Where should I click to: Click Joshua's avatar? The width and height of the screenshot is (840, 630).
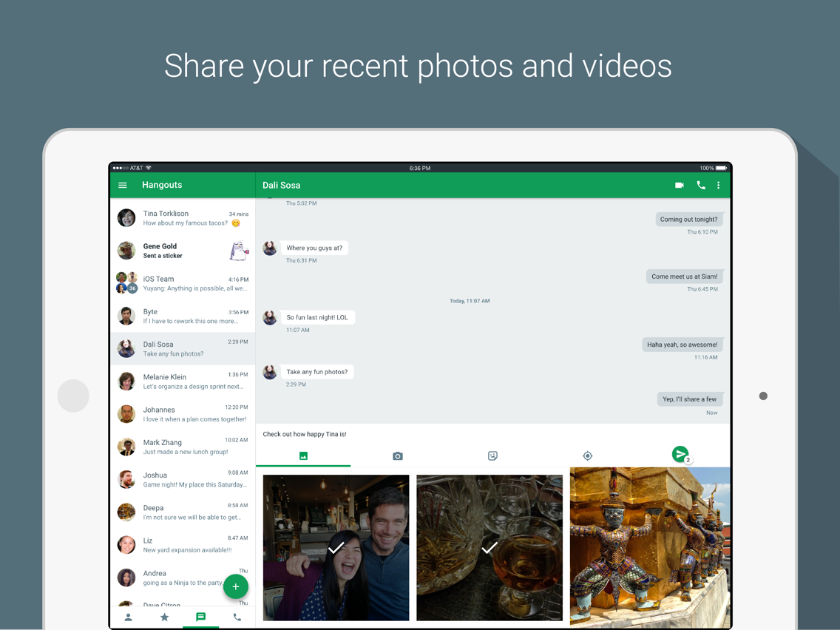[126, 479]
